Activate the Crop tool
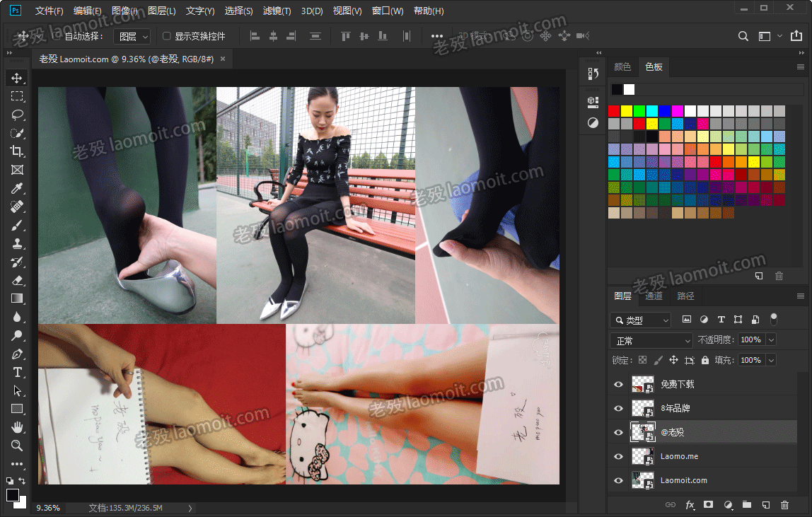Screen dimensions: 812x517 [x=16, y=151]
